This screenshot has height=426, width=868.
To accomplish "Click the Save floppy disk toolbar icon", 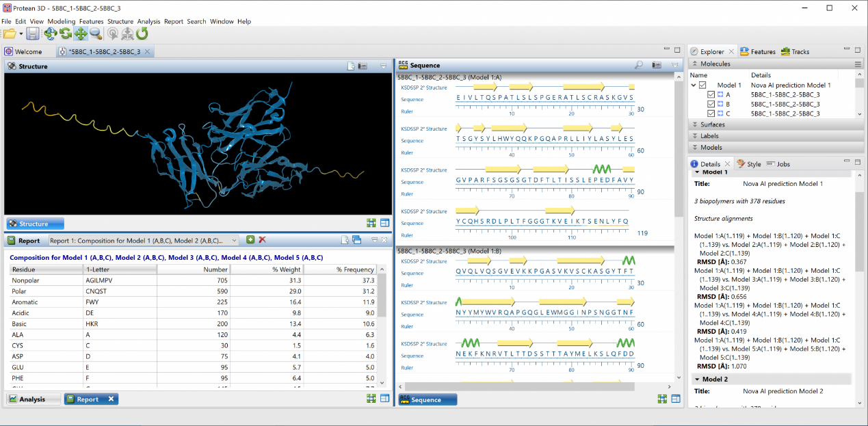I will pos(33,34).
